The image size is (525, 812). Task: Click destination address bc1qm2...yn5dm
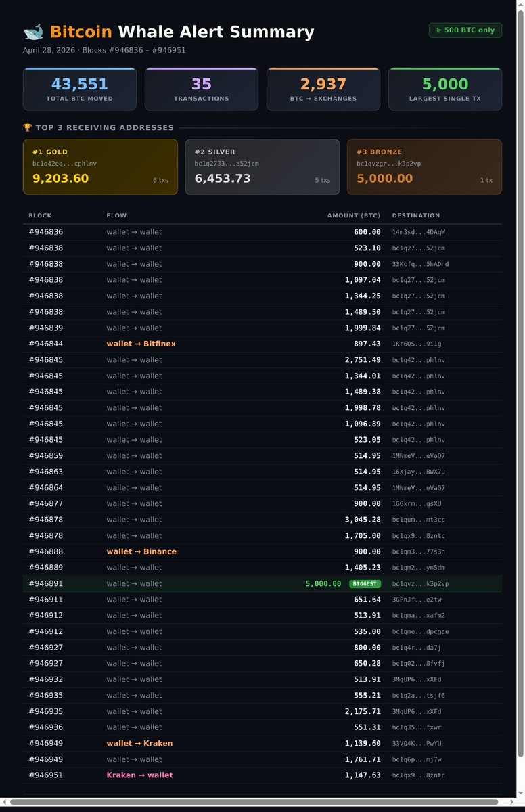[x=419, y=568]
